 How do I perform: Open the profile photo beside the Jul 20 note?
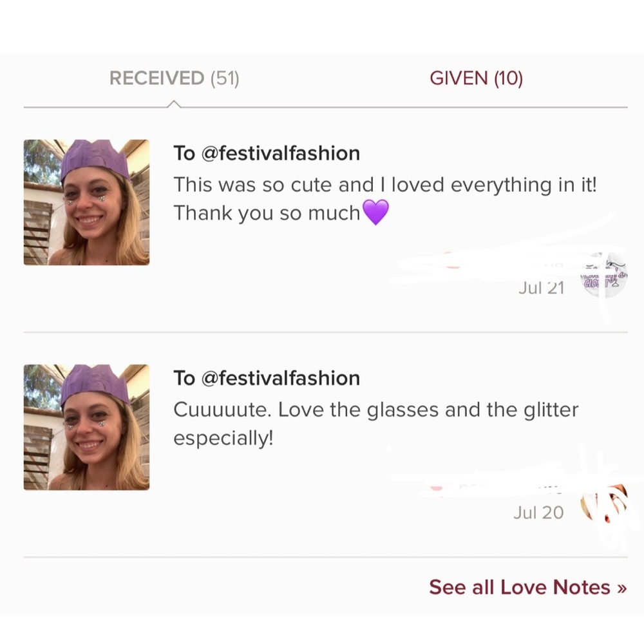[87, 427]
